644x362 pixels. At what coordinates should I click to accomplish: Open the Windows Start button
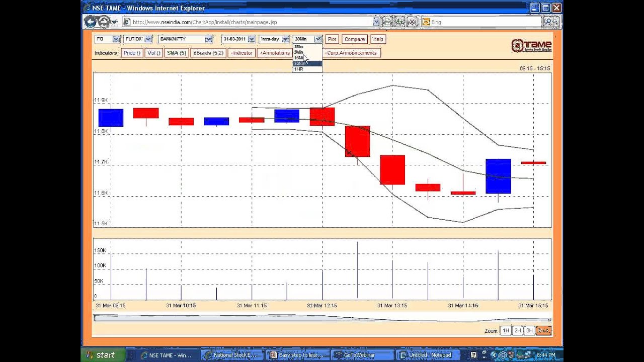tap(103, 355)
